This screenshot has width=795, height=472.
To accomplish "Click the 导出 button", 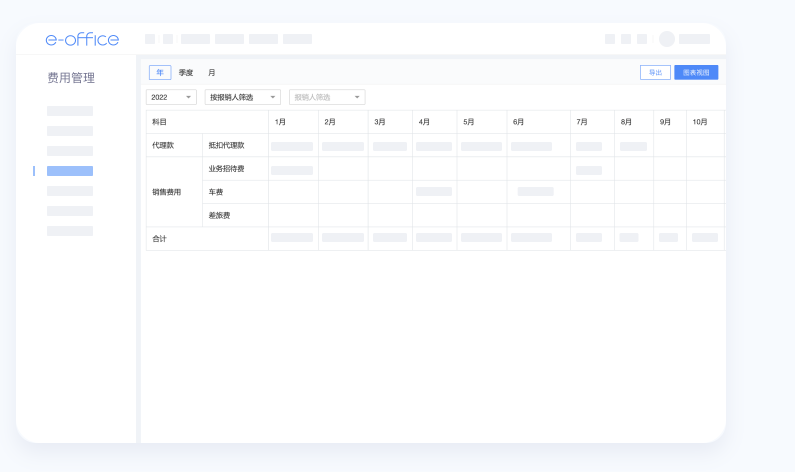I will pos(655,73).
